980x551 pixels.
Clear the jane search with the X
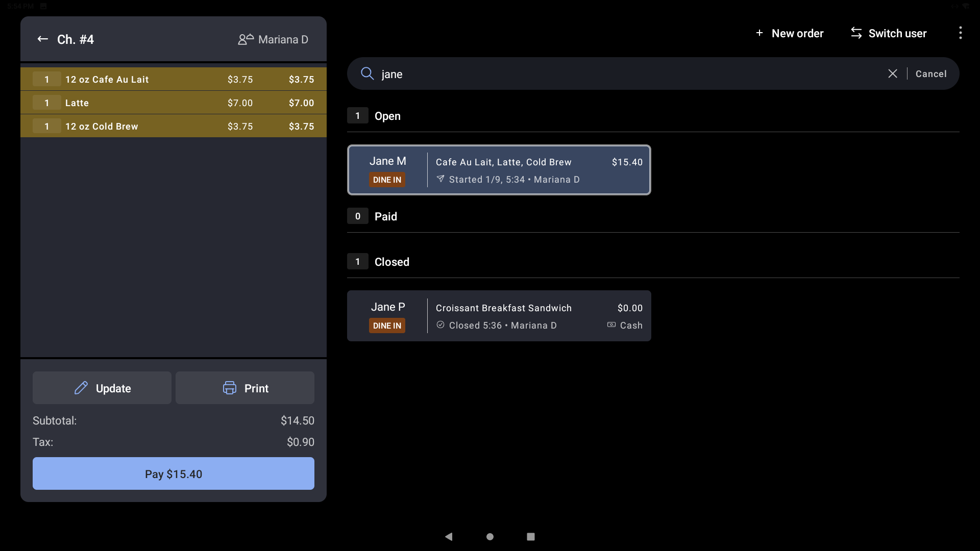(892, 73)
